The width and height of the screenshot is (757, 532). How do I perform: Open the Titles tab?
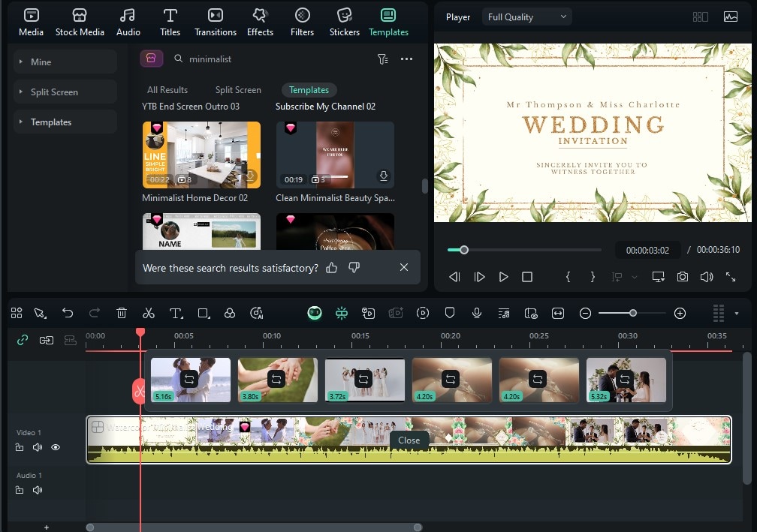[170, 23]
